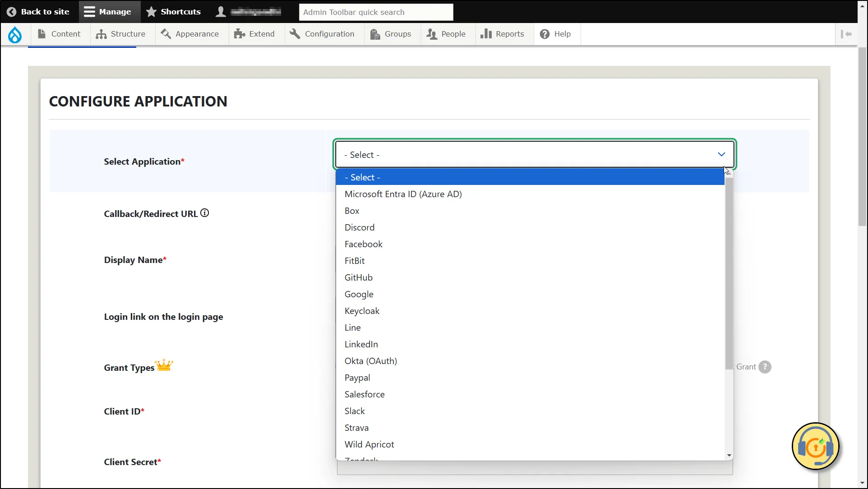Pick Line in the dropdown list

coord(530,328)
